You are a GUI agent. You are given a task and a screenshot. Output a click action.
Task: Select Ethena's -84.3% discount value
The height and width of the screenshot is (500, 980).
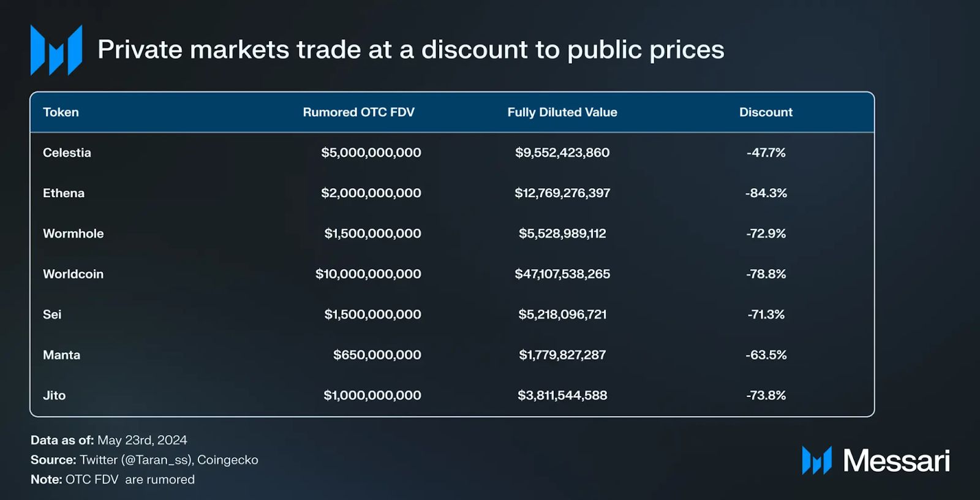766,193
